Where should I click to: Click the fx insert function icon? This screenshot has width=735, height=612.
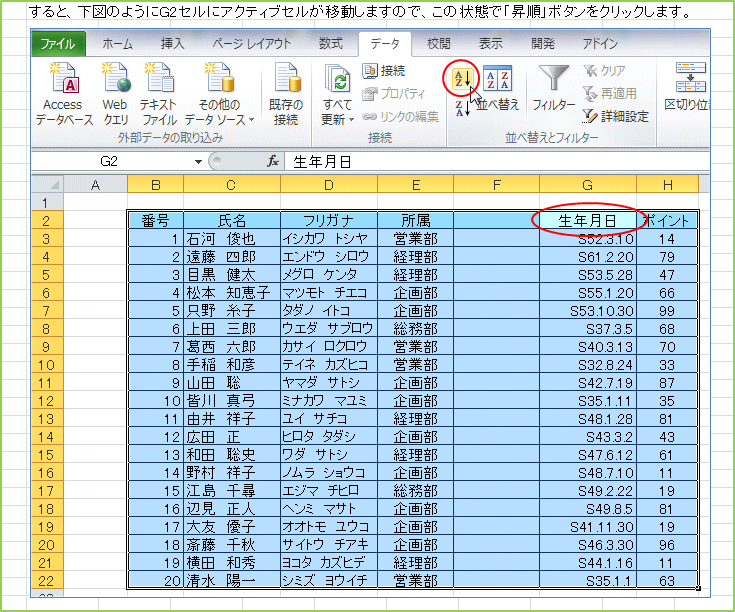click(x=272, y=161)
